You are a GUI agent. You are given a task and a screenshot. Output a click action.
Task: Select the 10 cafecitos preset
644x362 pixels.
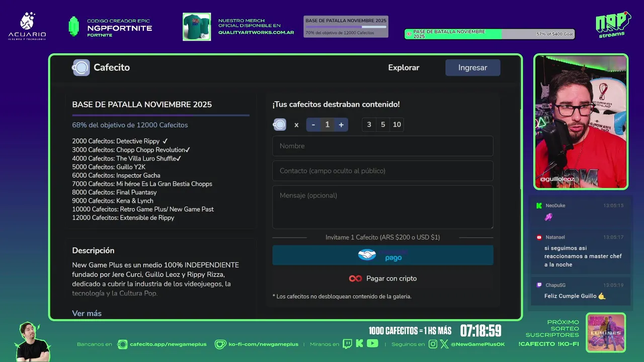click(397, 125)
